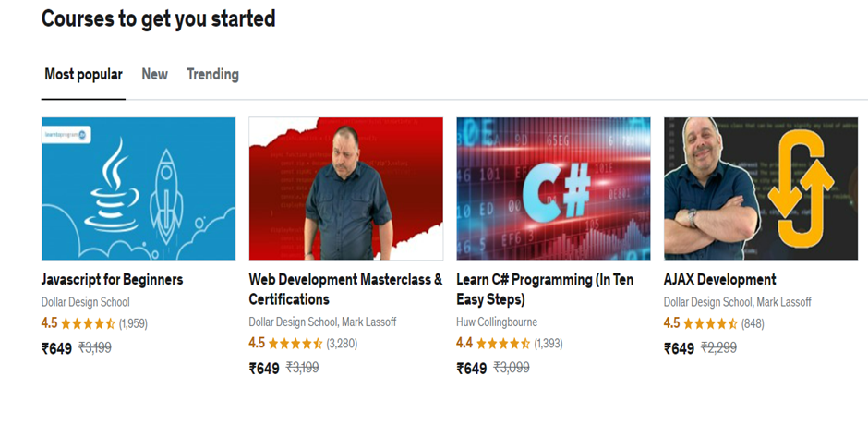Click the AJAX Development course title
868x437 pixels.
[719, 279]
